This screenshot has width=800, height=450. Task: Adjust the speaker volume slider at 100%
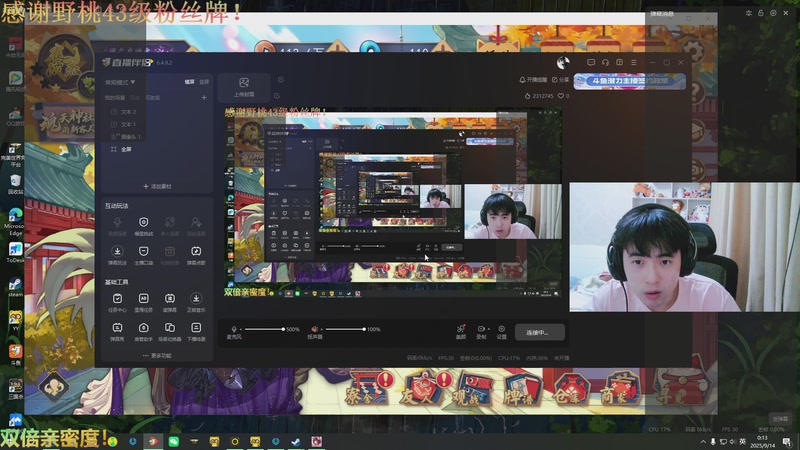(x=345, y=329)
